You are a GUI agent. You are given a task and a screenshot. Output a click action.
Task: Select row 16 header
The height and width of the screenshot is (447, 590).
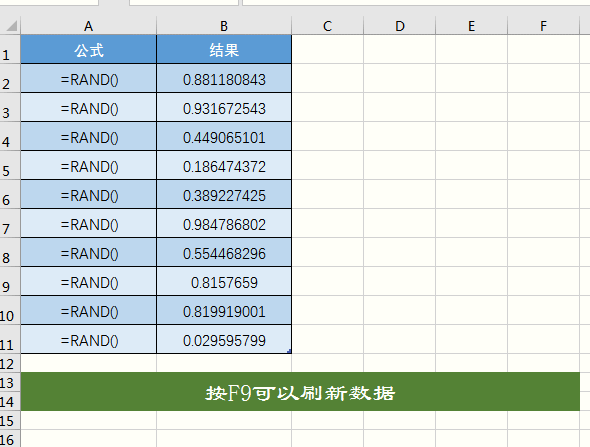(10, 439)
